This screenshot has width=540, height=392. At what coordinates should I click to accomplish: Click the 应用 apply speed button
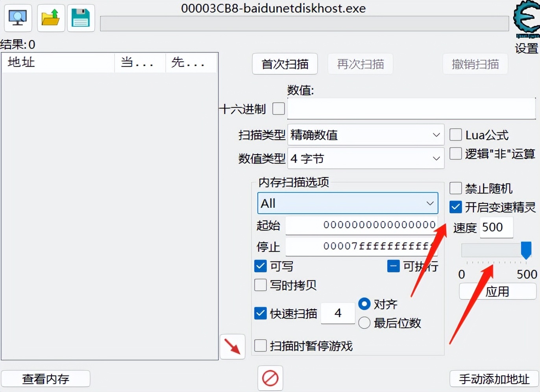click(x=497, y=292)
